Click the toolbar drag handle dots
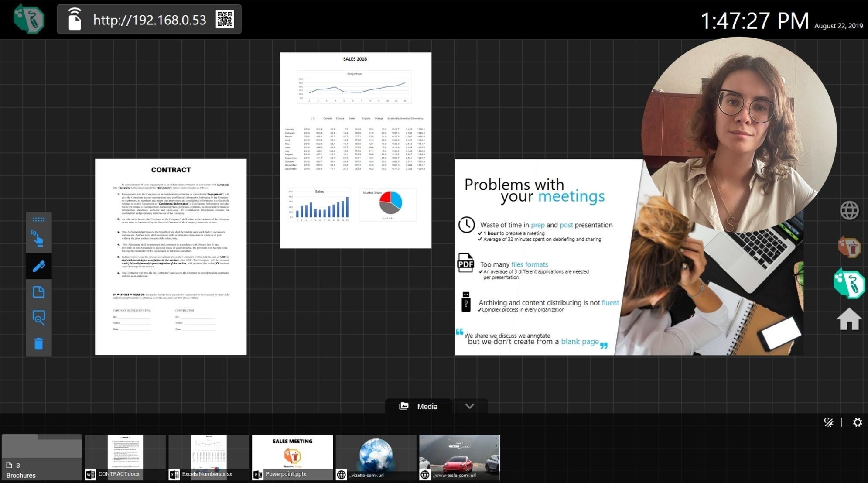Screen dimensions: 868x483 tap(38, 219)
